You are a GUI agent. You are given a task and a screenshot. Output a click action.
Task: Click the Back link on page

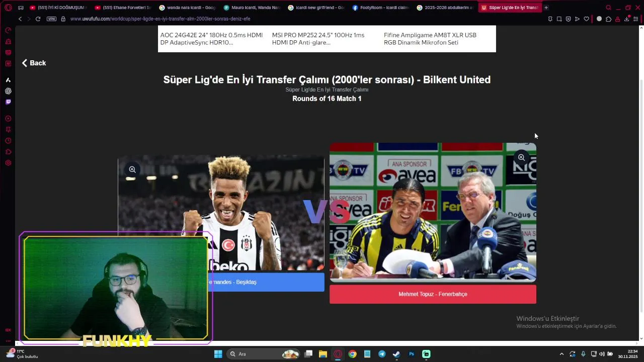coord(34,63)
